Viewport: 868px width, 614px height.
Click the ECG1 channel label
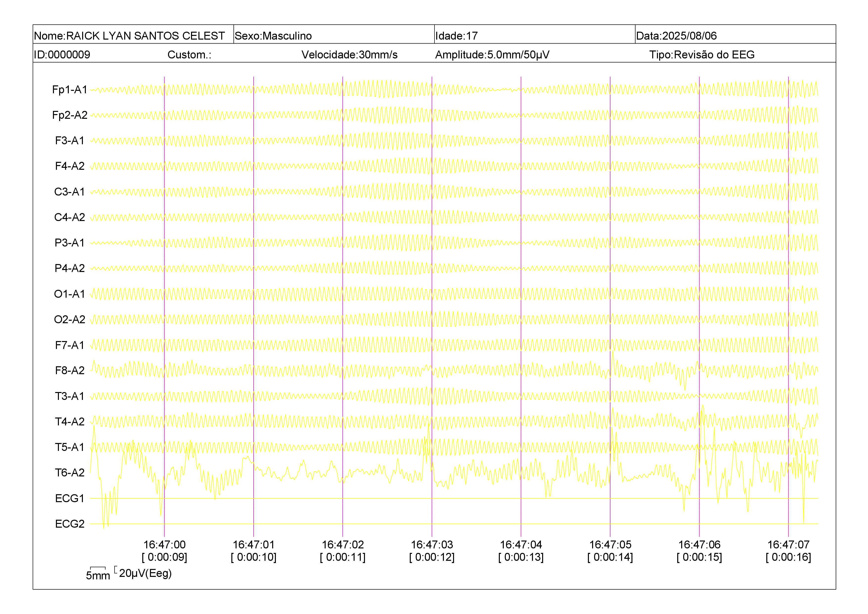(x=70, y=498)
